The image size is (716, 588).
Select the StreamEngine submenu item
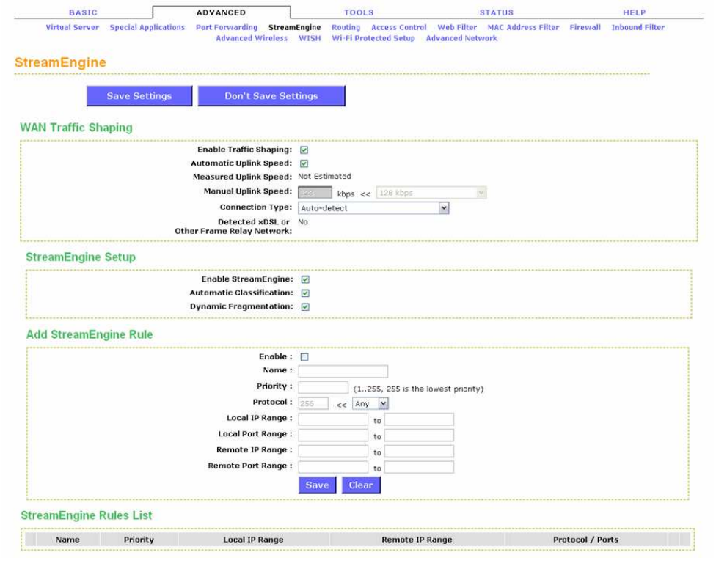pos(294,27)
